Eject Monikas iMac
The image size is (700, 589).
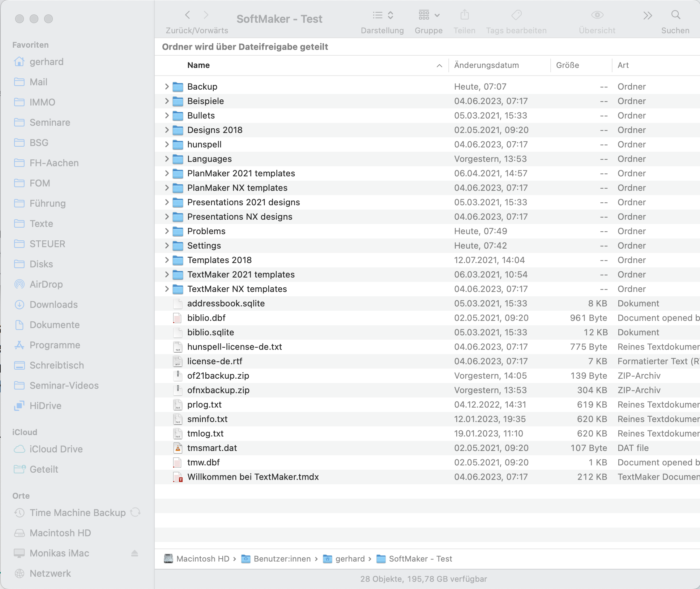(x=135, y=553)
